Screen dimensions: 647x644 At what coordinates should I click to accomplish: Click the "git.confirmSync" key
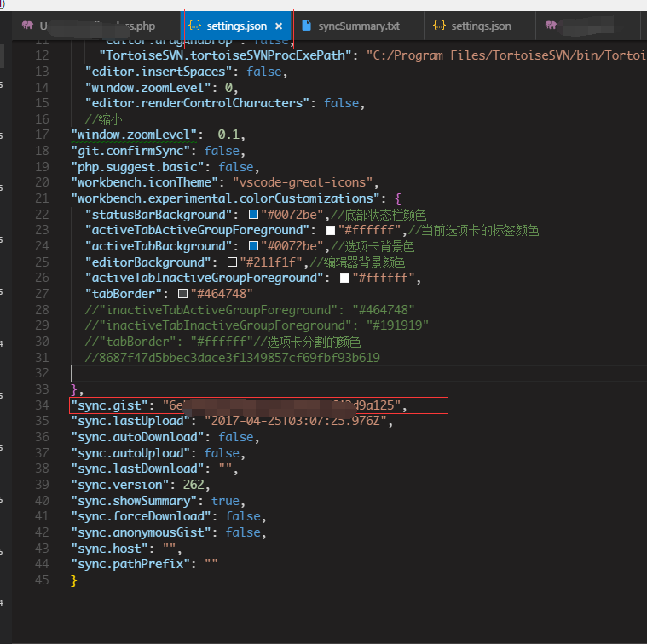pyautogui.click(x=130, y=151)
